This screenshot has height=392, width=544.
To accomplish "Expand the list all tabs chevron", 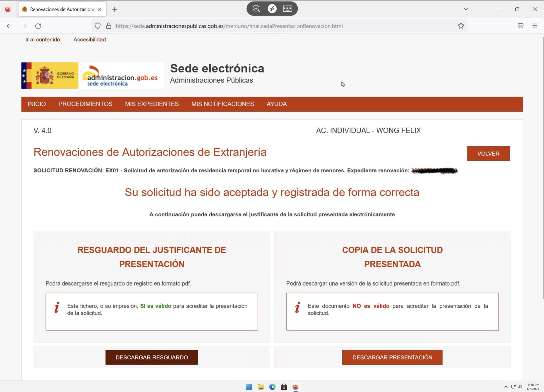I will point(466,9).
